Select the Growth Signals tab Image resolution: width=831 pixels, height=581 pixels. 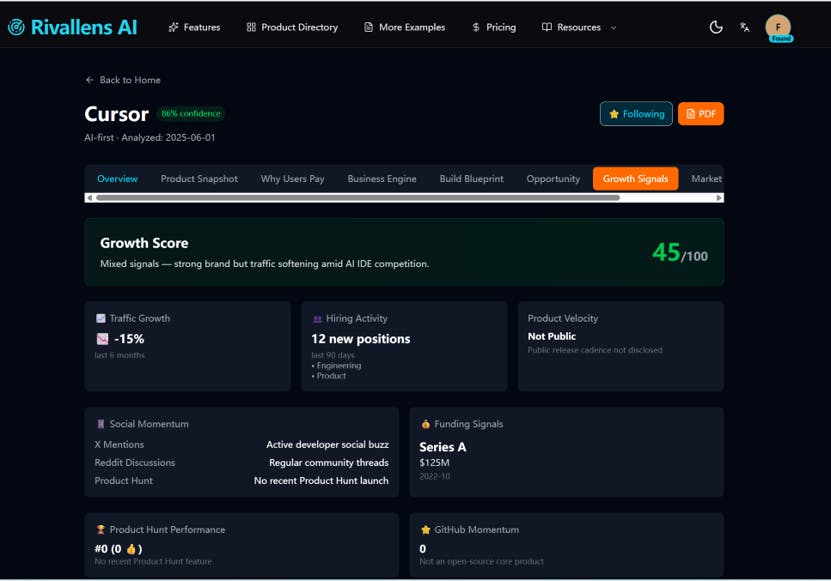[635, 179]
